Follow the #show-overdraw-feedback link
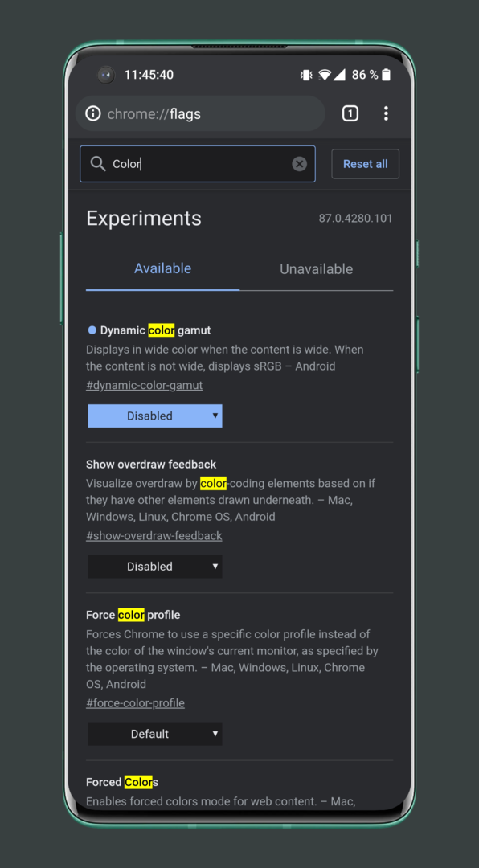Image resolution: width=479 pixels, height=868 pixels. 154,536
